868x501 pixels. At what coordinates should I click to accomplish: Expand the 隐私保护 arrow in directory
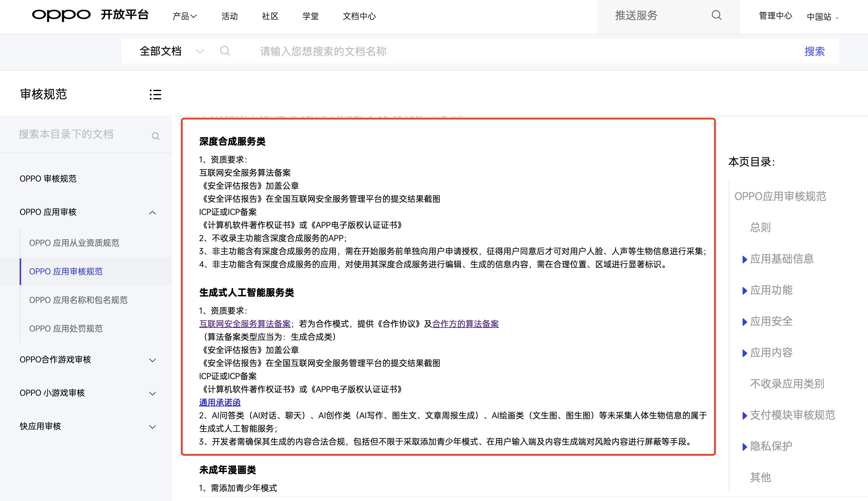coord(745,447)
